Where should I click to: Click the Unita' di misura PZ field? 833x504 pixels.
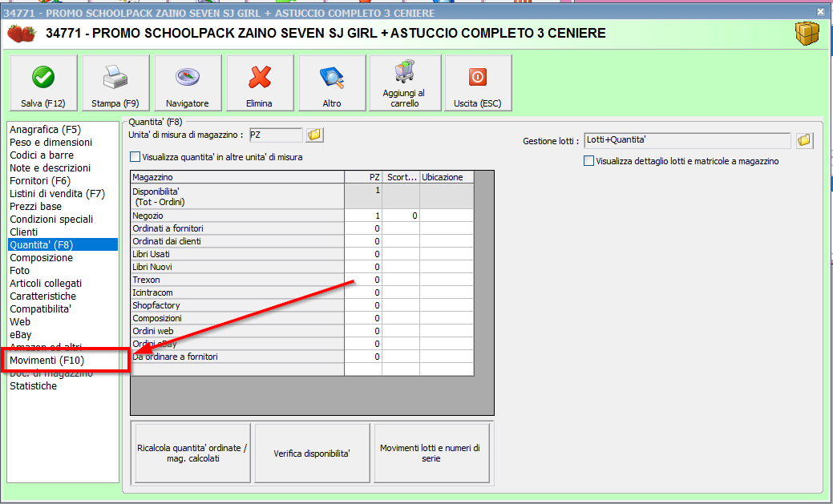click(x=276, y=135)
